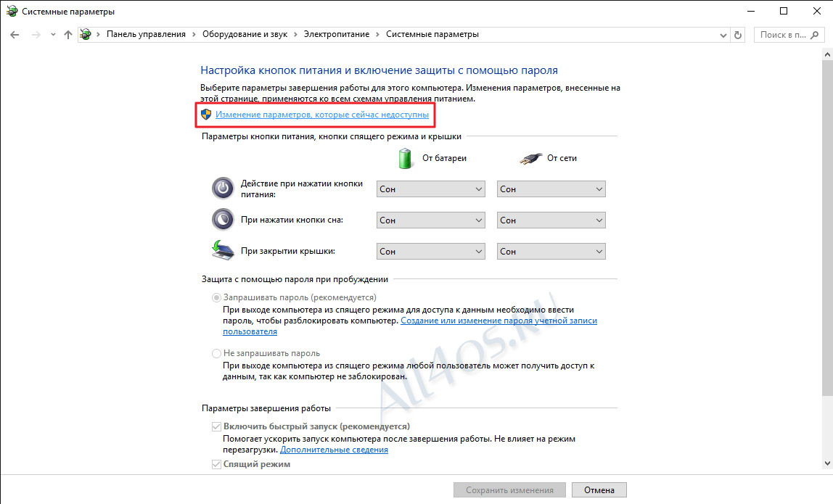Open recent locations dropdown arrow
Viewport: 833px width, 504px height.
(52, 35)
